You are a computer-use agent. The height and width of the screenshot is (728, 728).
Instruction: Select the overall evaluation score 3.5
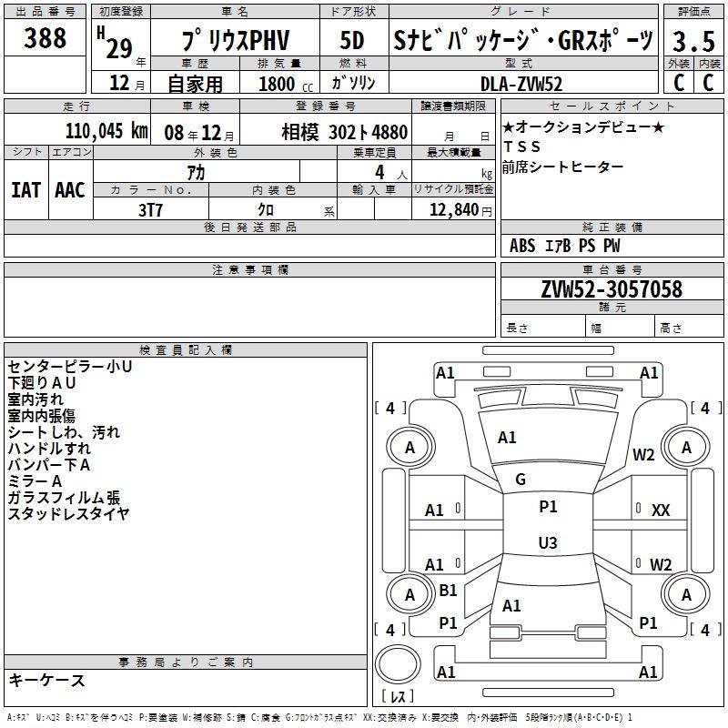point(693,41)
